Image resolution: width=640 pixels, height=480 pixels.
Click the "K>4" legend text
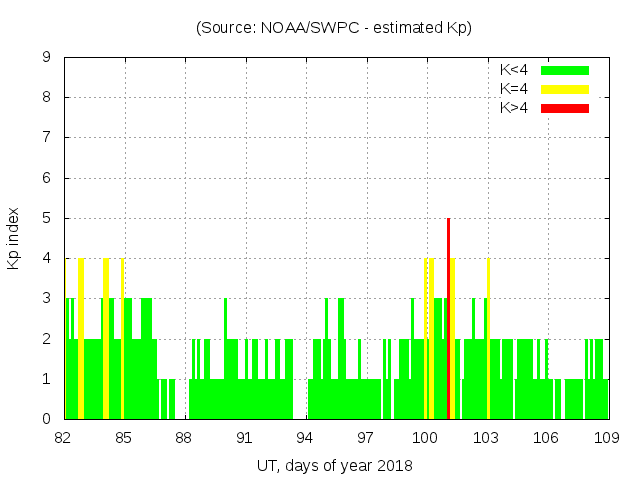513,108
